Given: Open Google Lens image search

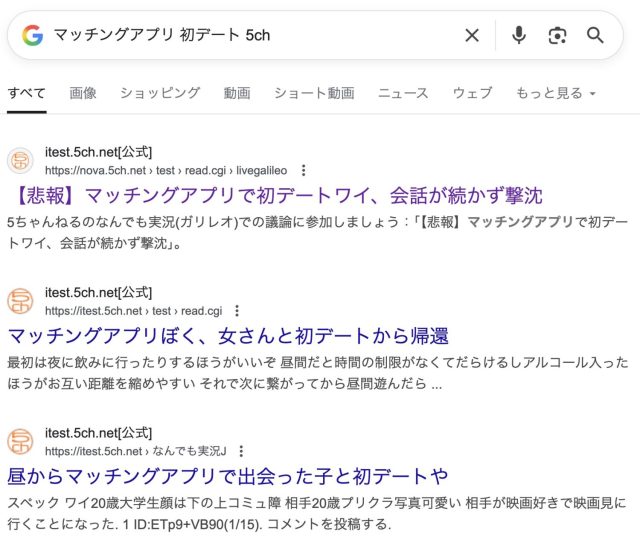Looking at the screenshot, I should click(x=557, y=36).
